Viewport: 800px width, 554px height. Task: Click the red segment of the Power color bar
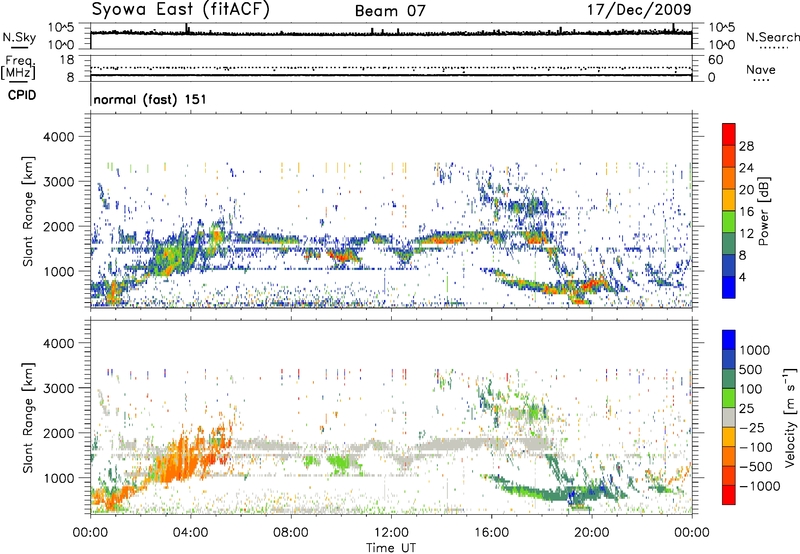coord(729,134)
